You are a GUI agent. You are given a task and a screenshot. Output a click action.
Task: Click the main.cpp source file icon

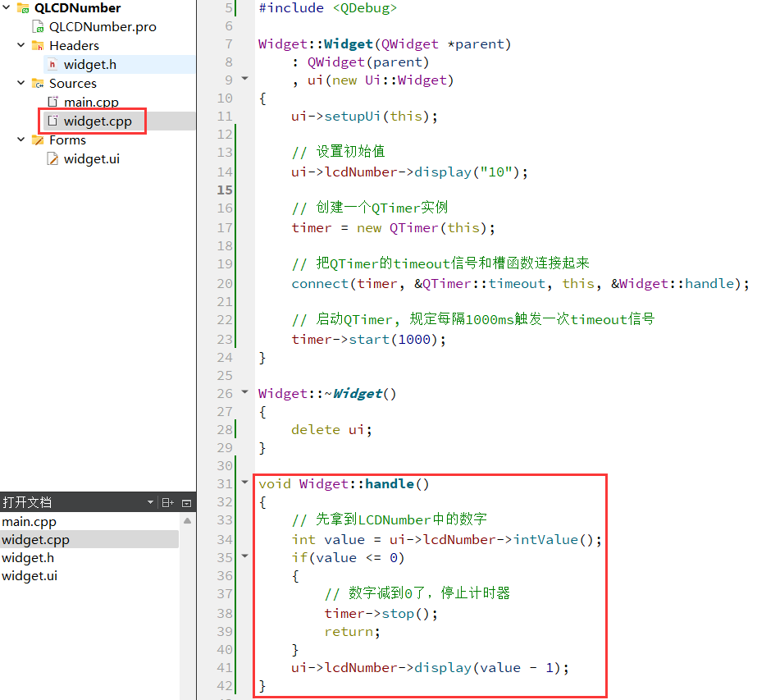pyautogui.click(x=52, y=102)
